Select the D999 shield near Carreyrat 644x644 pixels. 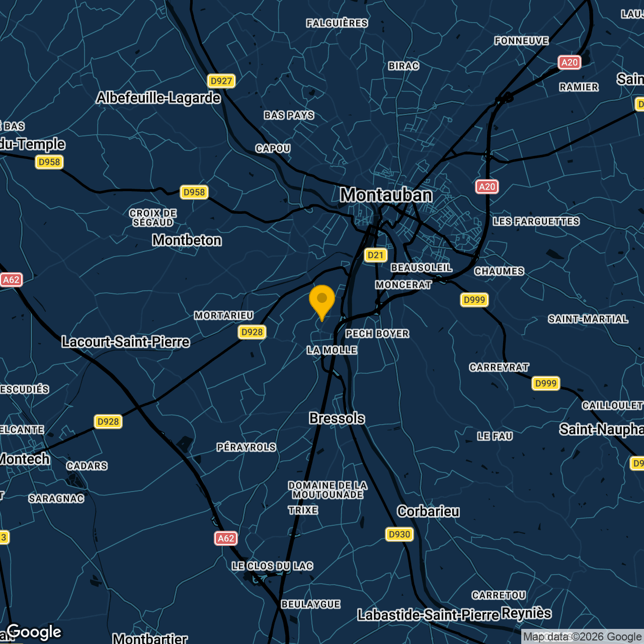(546, 383)
